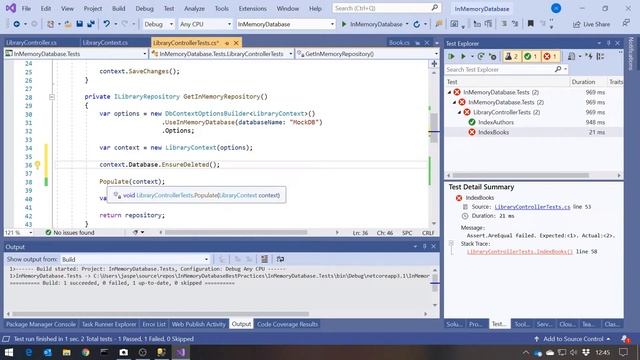Click the playlist icon in Test Explorer toolbar
Viewport: 640px width, 360px height.
click(x=572, y=56)
